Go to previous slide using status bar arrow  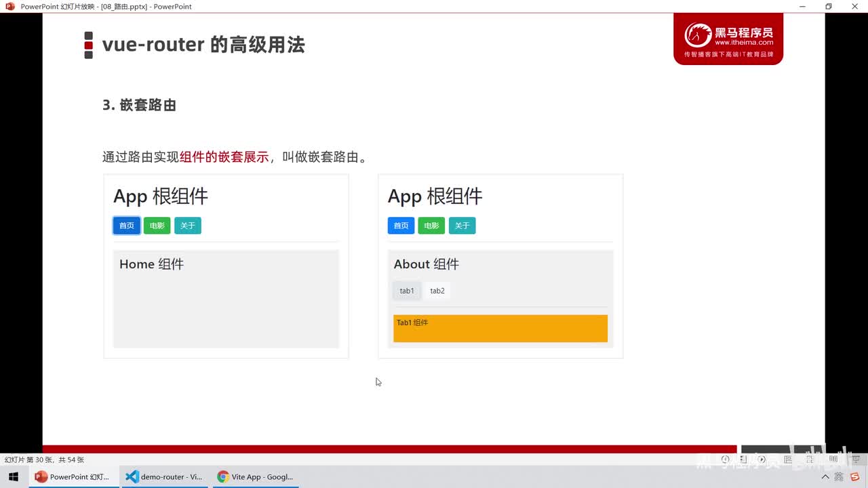(726, 459)
